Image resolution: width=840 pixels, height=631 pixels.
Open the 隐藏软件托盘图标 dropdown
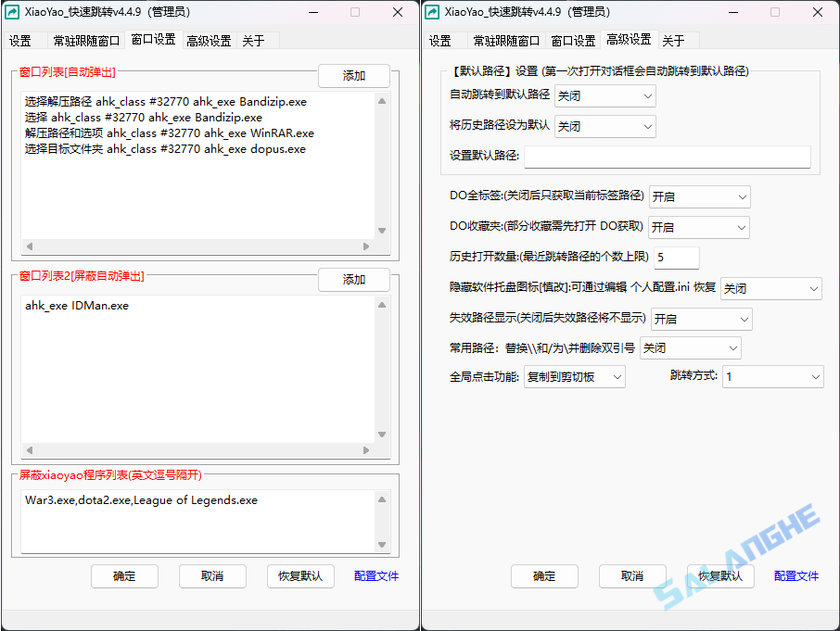(x=770, y=288)
